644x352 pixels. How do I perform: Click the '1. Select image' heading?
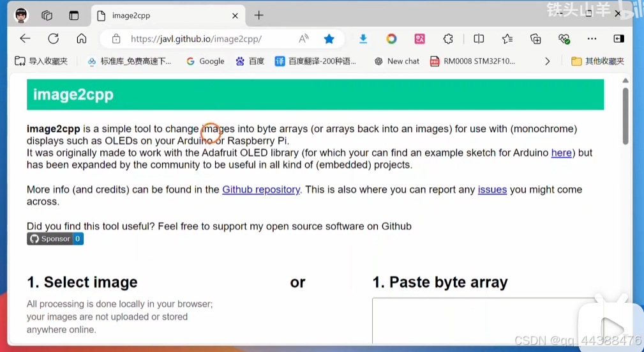pos(82,282)
